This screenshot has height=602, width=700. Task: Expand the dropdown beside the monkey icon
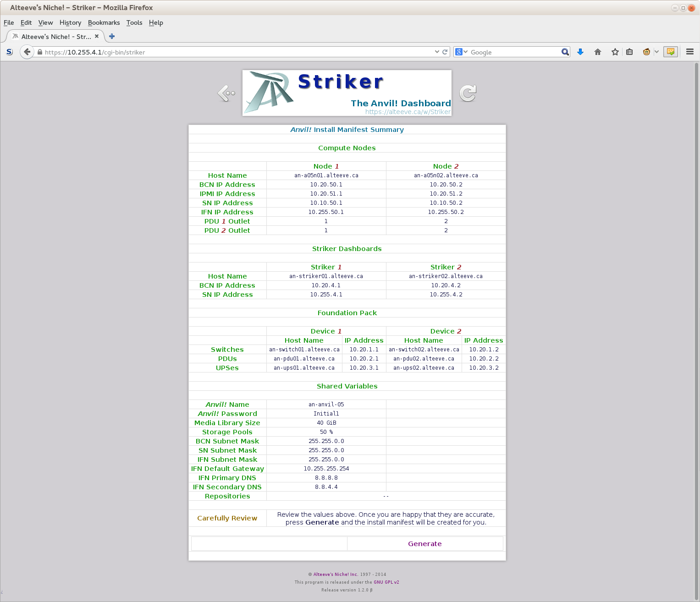(x=656, y=52)
